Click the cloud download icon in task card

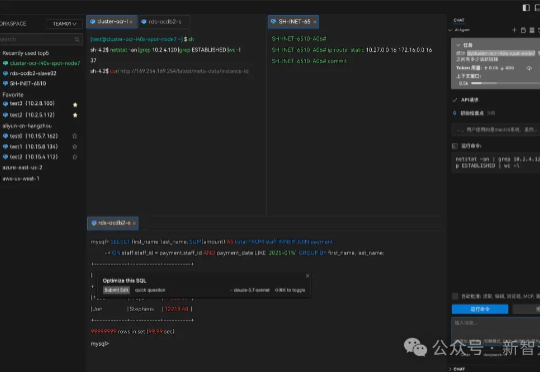[529, 68]
